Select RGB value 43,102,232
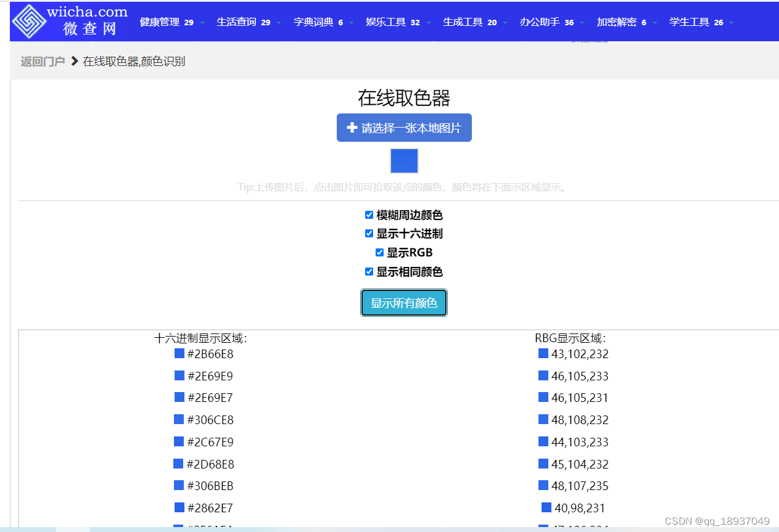Image resolution: width=779 pixels, height=532 pixels. point(580,354)
